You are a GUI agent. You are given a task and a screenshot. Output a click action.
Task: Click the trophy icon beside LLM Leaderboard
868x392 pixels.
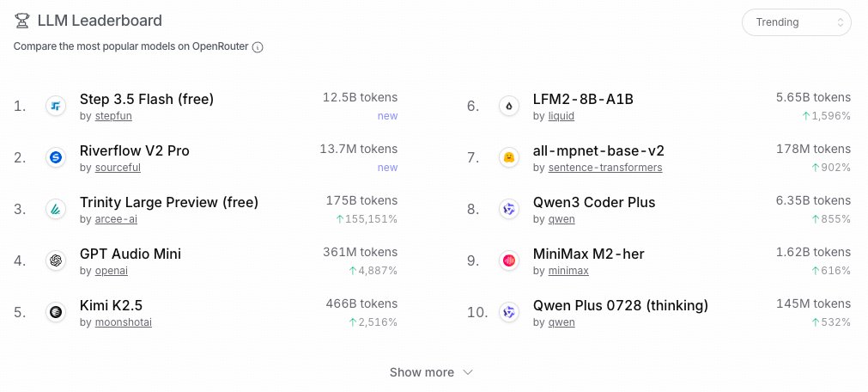pyautogui.click(x=21, y=21)
